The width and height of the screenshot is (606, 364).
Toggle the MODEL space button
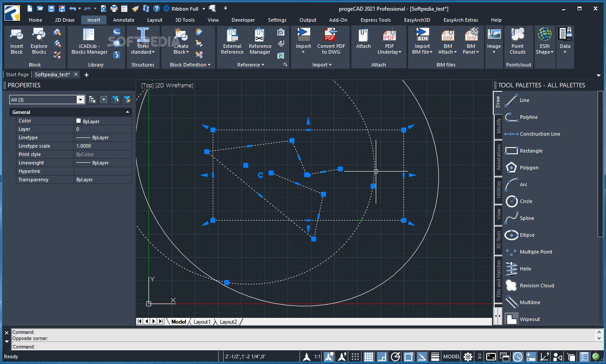451,356
